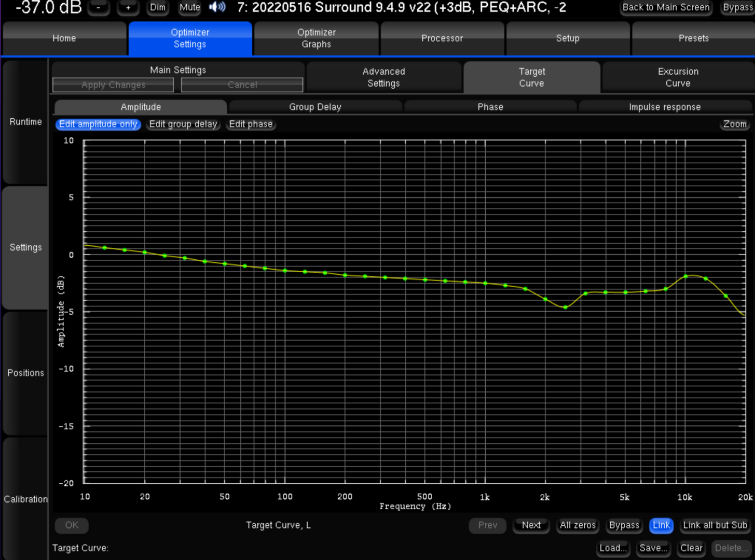Select Edit group delay mode
Image resolution: width=755 pixels, height=560 pixels.
(x=183, y=124)
